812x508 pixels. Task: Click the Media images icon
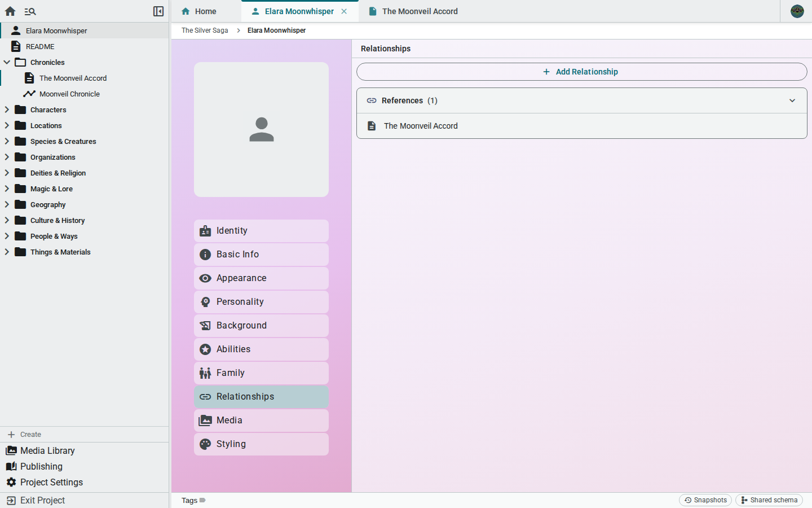pyautogui.click(x=205, y=421)
